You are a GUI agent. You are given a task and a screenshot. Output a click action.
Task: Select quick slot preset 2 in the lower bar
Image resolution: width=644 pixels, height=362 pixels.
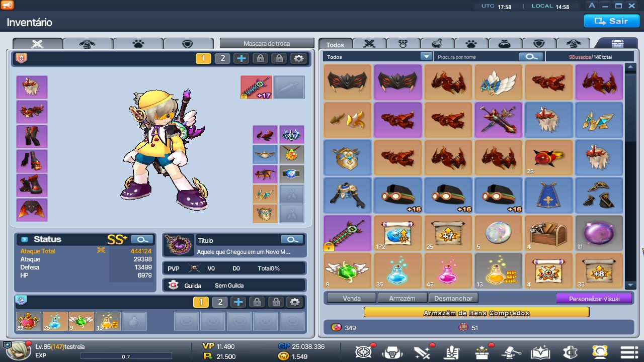[220, 302]
